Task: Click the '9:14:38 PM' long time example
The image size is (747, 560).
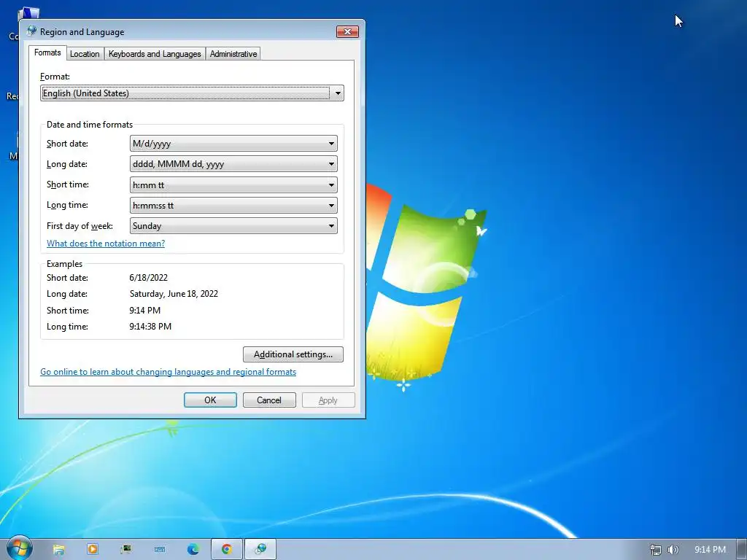Action: pos(150,327)
